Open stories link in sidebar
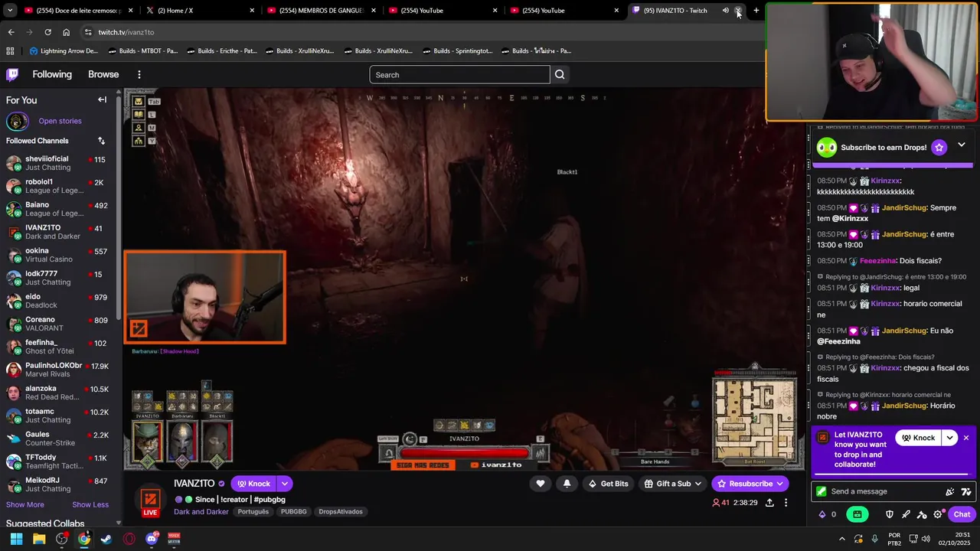Image resolution: width=980 pixels, height=551 pixels. click(x=60, y=121)
